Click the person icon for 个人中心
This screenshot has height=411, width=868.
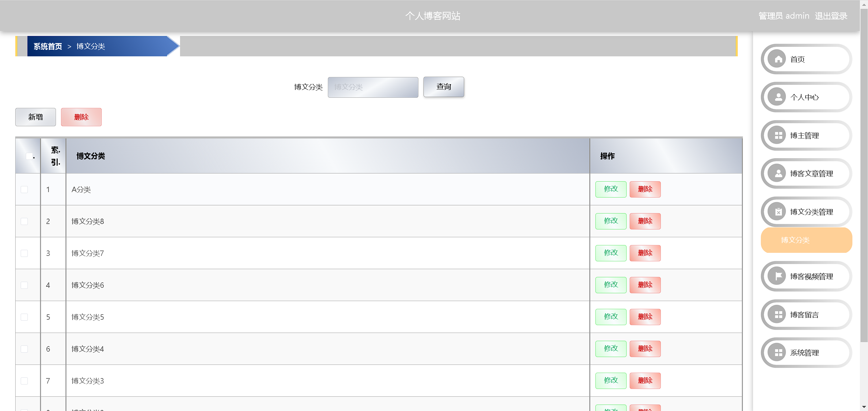click(778, 97)
